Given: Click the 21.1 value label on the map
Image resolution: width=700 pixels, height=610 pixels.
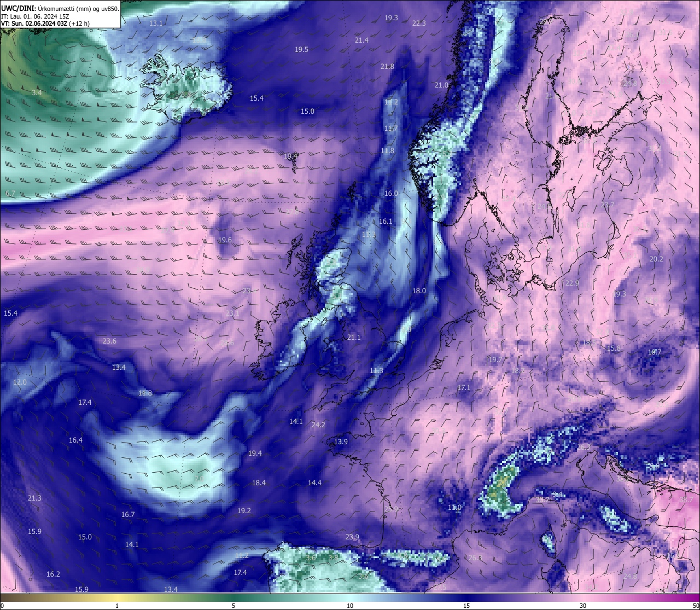Looking at the screenshot, I should coord(354,337).
